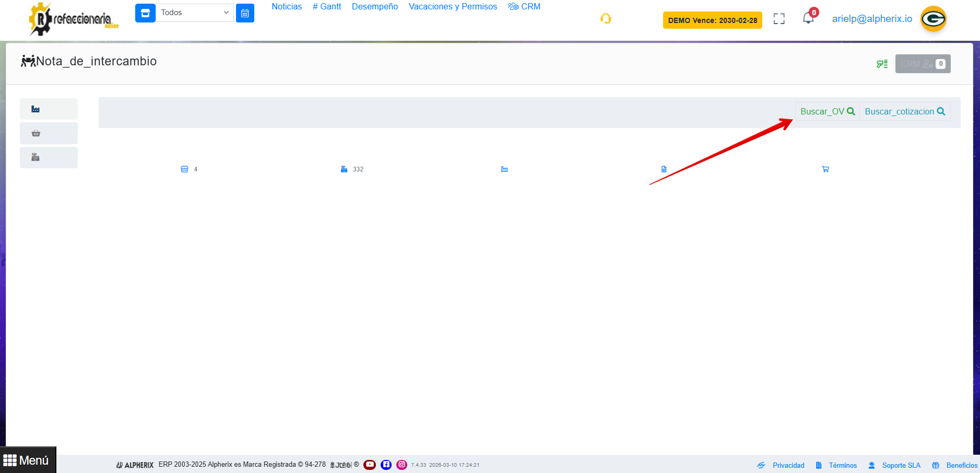This screenshot has width=980, height=473.
Task: Click the blue store icon next to Todos
Action: [x=145, y=13]
